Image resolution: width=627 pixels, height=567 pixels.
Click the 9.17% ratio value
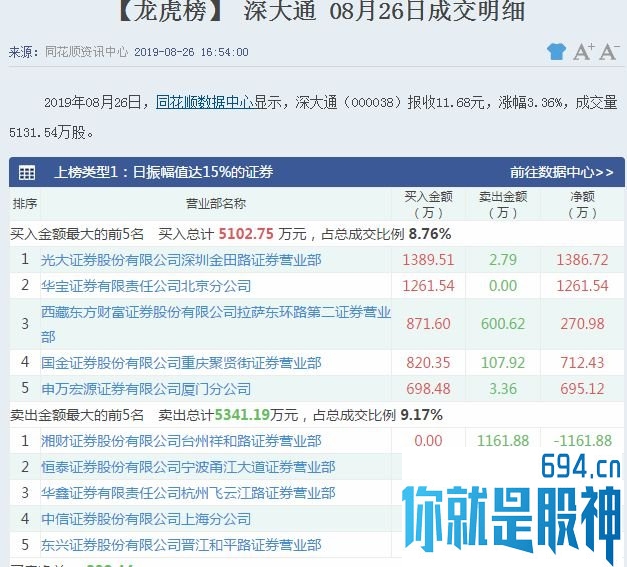(421, 415)
